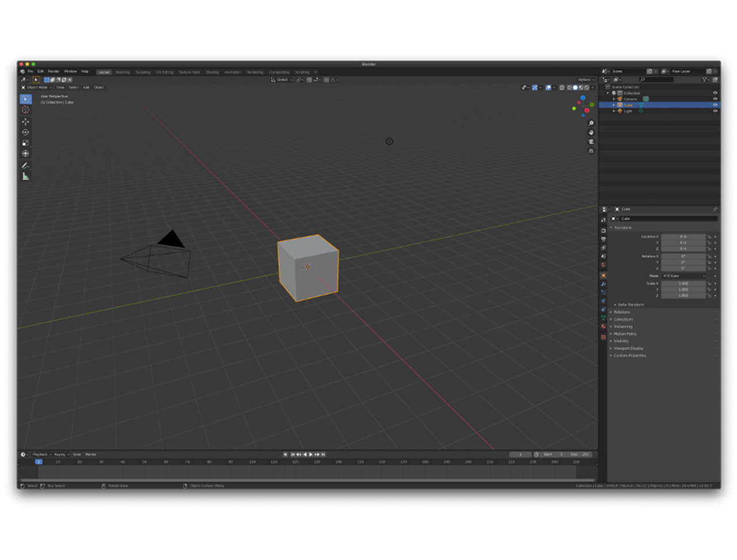Open the XYZ Euler rotation mode dropdown

coord(683,276)
